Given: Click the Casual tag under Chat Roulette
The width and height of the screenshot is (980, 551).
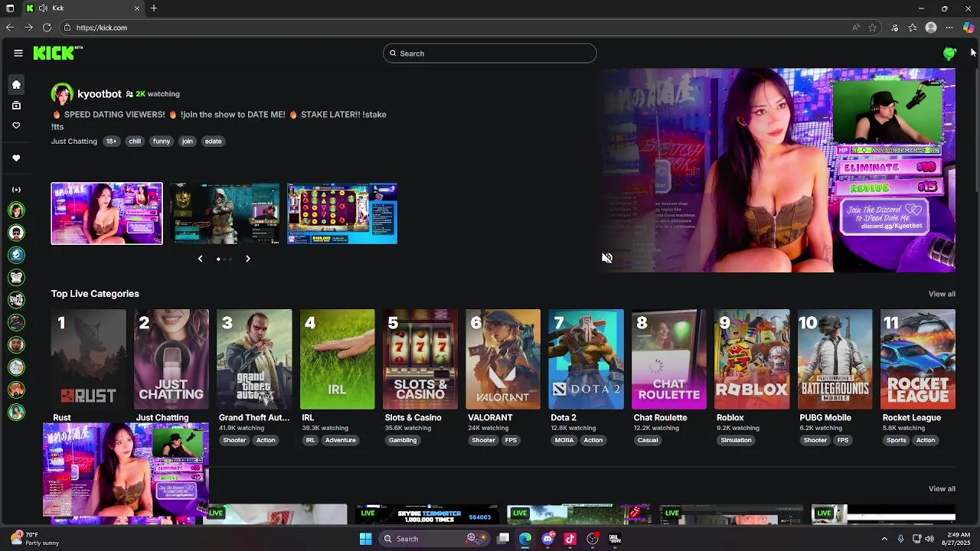Looking at the screenshot, I should pos(648,440).
